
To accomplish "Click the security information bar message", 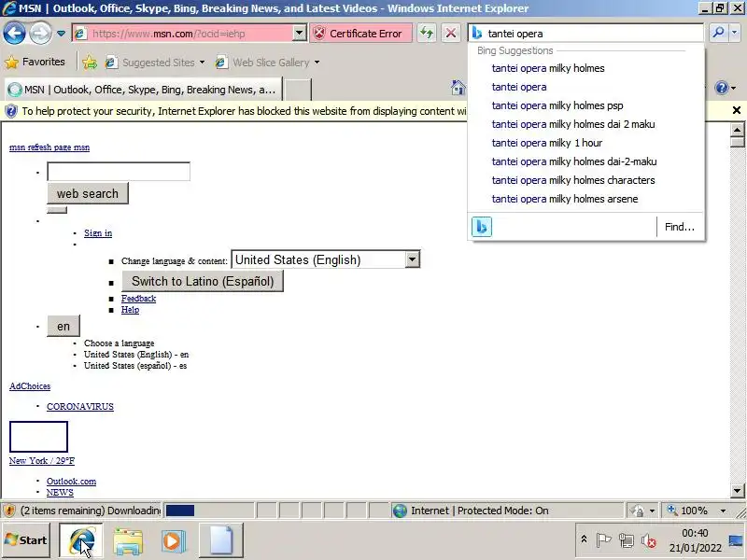I will (244, 111).
